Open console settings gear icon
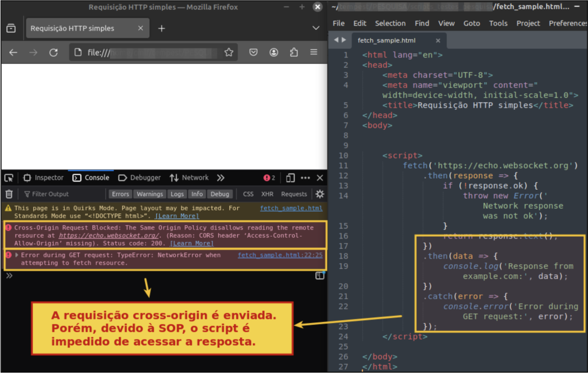The image size is (588, 373). coord(320,194)
